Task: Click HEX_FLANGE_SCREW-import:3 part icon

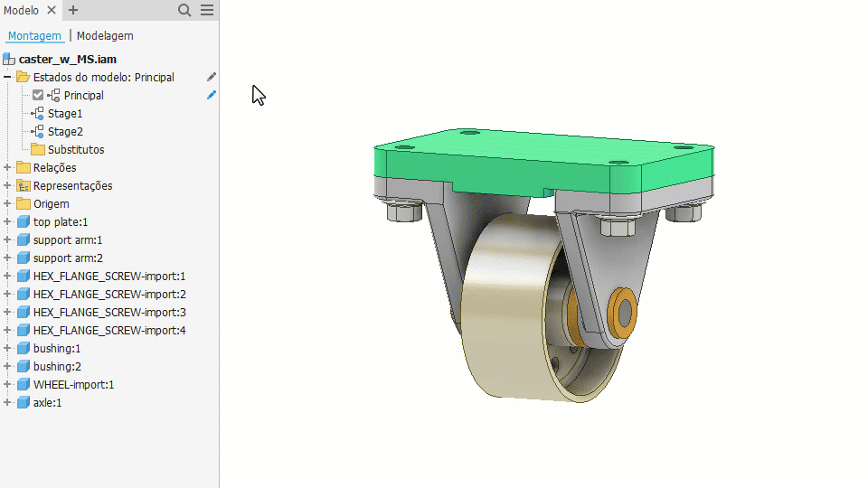Action: (x=24, y=312)
